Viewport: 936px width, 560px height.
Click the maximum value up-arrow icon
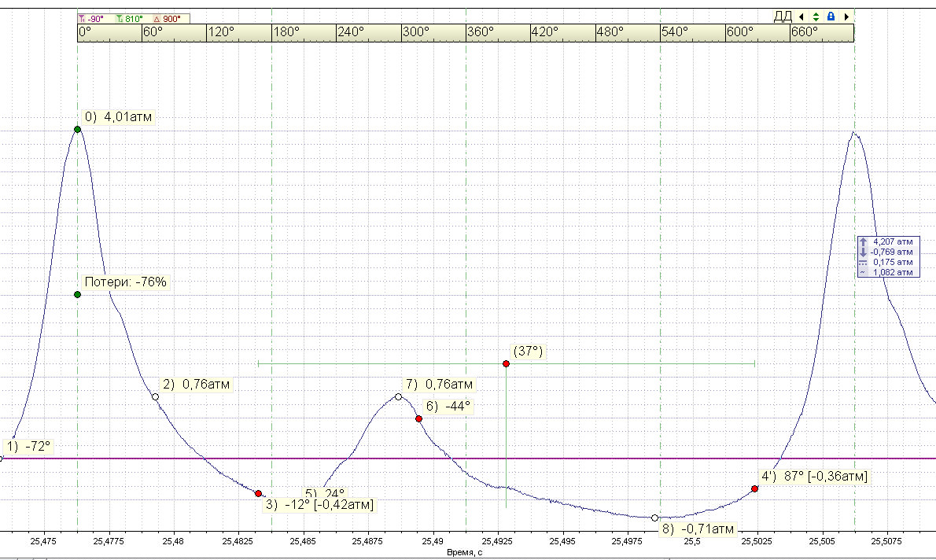click(863, 241)
